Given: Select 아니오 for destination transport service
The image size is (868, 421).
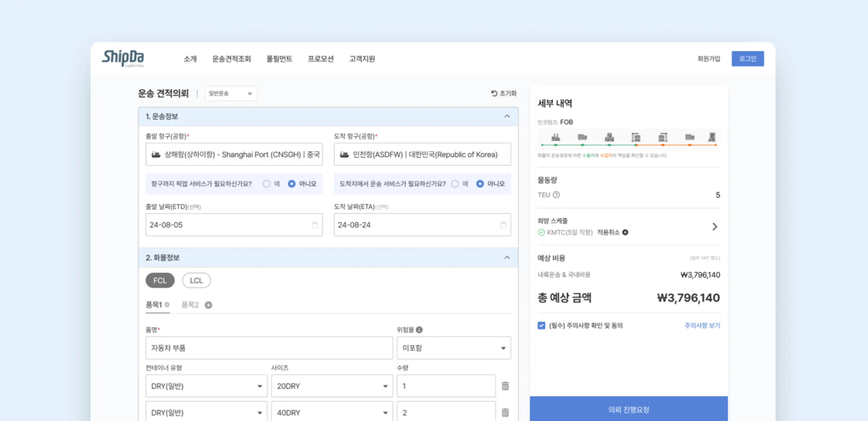Looking at the screenshot, I should tap(480, 183).
